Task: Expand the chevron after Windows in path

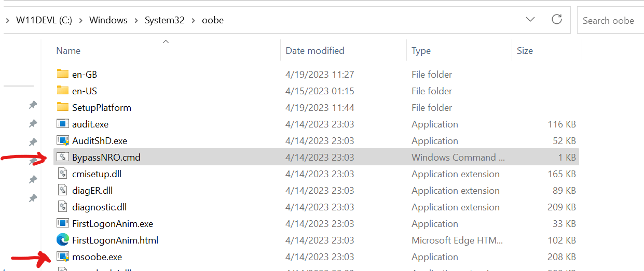Action: click(x=136, y=20)
